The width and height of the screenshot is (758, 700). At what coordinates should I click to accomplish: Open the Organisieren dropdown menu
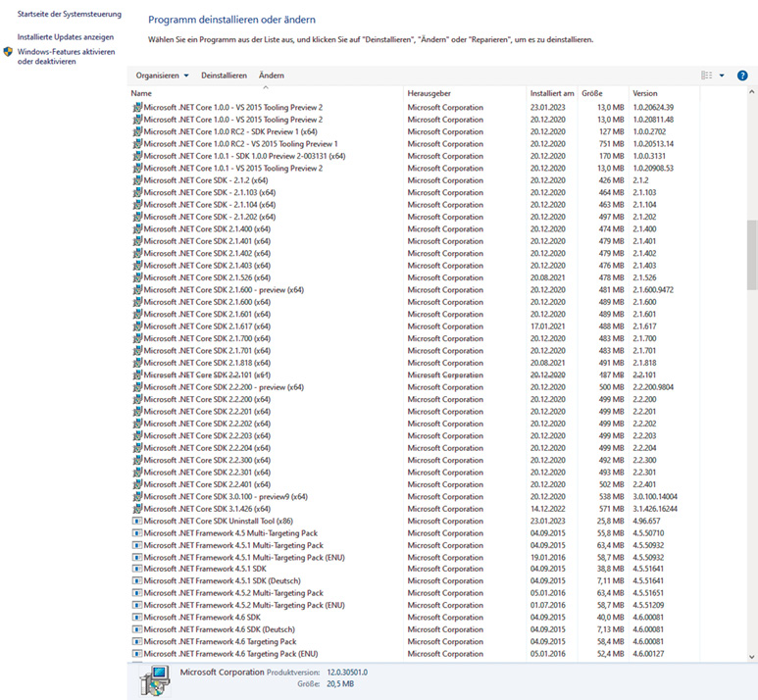pyautogui.click(x=162, y=75)
